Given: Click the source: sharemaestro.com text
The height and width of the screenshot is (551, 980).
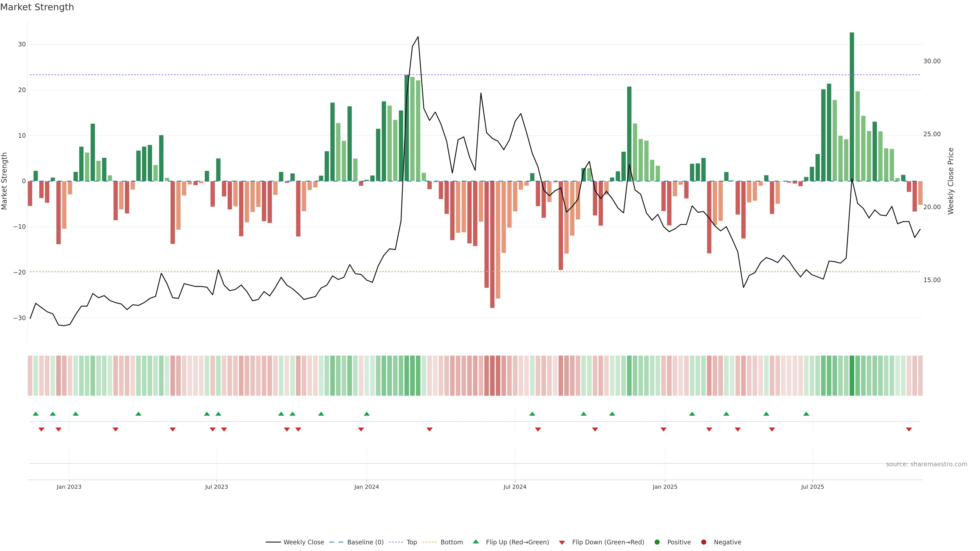Looking at the screenshot, I should (926, 464).
